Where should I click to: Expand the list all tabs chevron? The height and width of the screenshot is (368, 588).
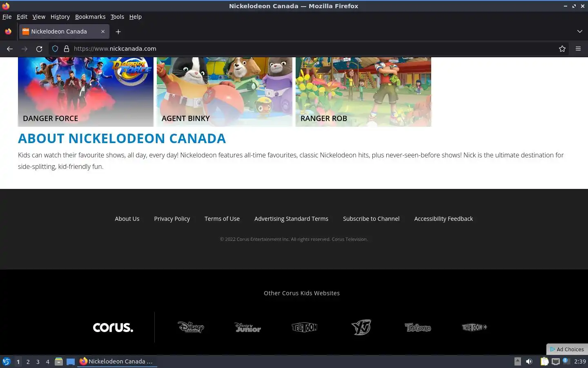click(580, 31)
